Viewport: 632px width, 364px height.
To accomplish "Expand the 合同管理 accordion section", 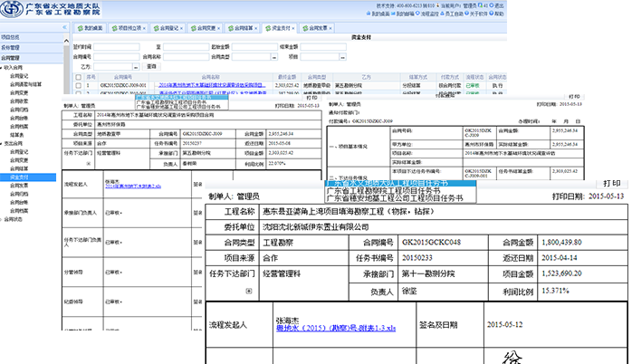I will [32, 58].
